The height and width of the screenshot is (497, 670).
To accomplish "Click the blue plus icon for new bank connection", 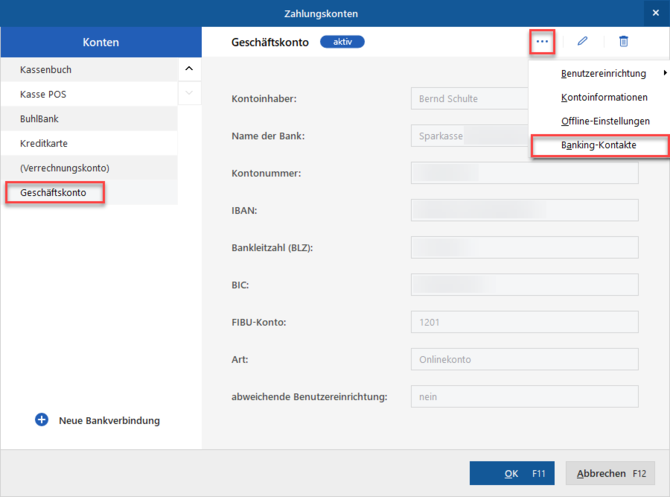I will pos(41,420).
